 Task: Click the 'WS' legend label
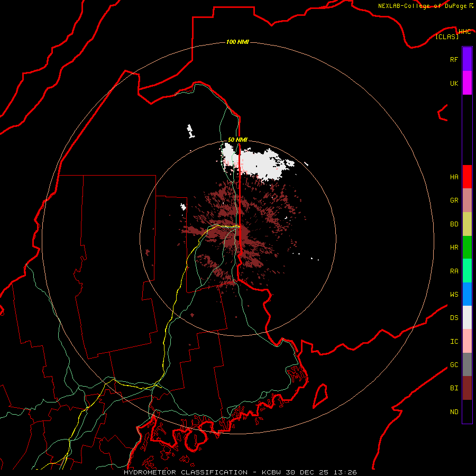coord(454,295)
